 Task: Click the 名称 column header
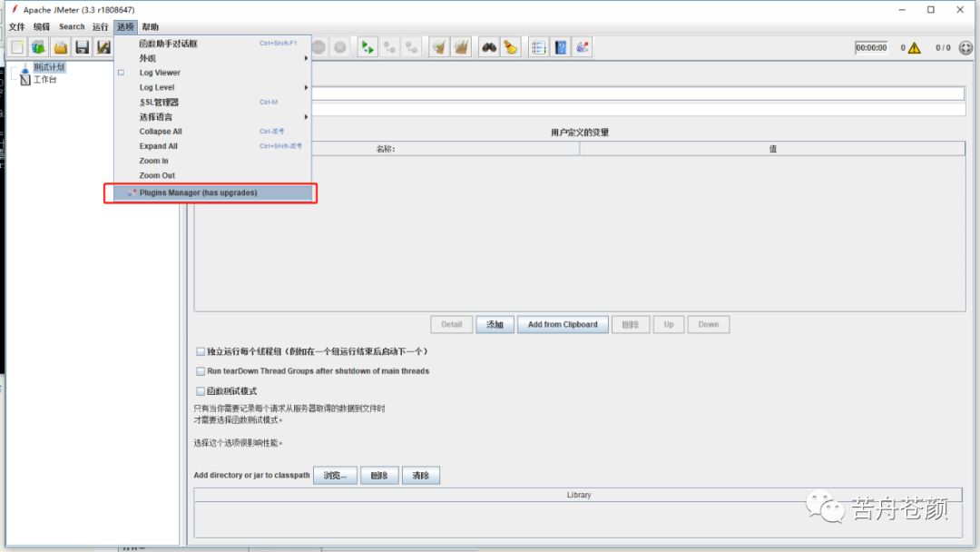(387, 149)
